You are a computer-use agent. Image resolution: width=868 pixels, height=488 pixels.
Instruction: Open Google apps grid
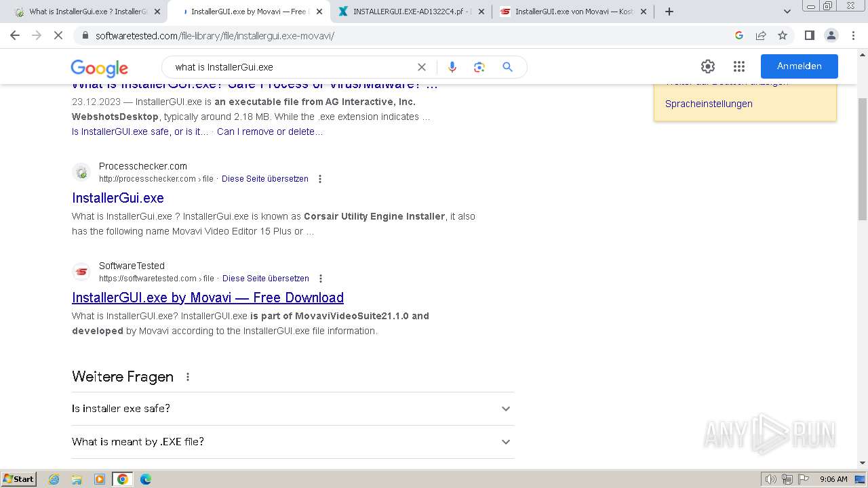pos(739,66)
